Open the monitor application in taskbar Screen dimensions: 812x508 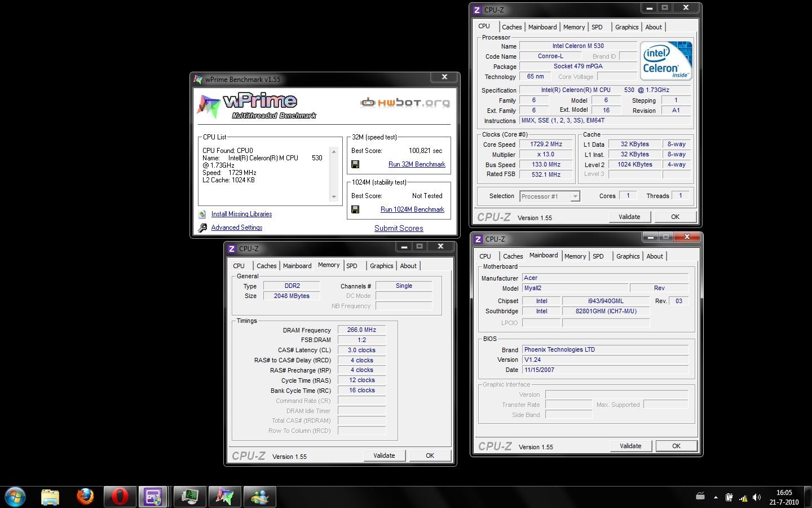(189, 497)
